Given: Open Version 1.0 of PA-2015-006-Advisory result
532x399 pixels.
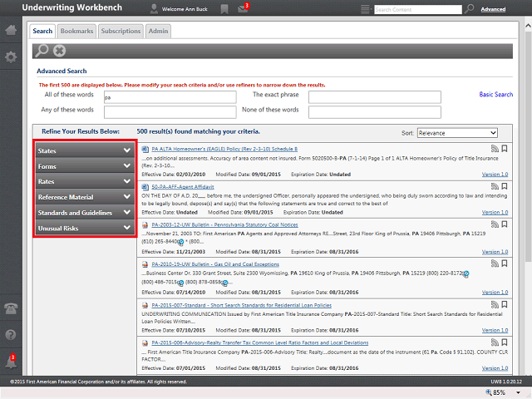Looking at the screenshot, I should [495, 368].
